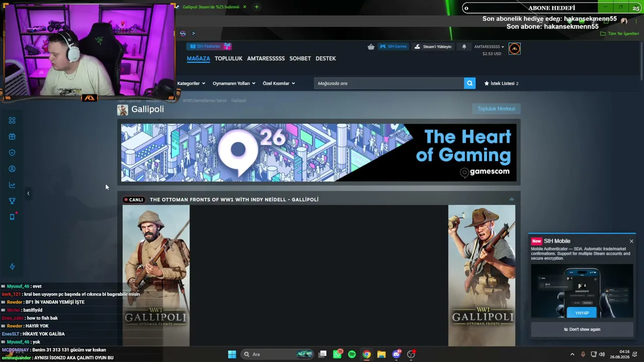Switch to Chrome on the taskbar
Screen dimensions: 644x362
[367, 354]
